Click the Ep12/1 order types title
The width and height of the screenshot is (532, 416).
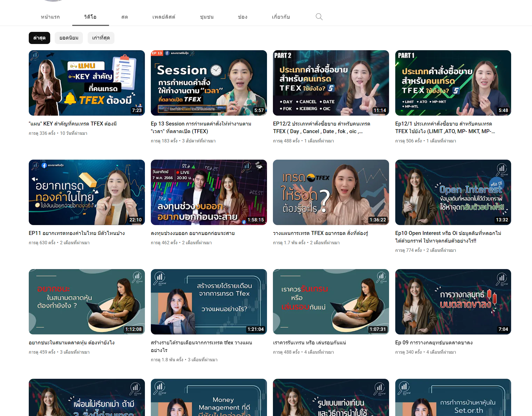445,127
